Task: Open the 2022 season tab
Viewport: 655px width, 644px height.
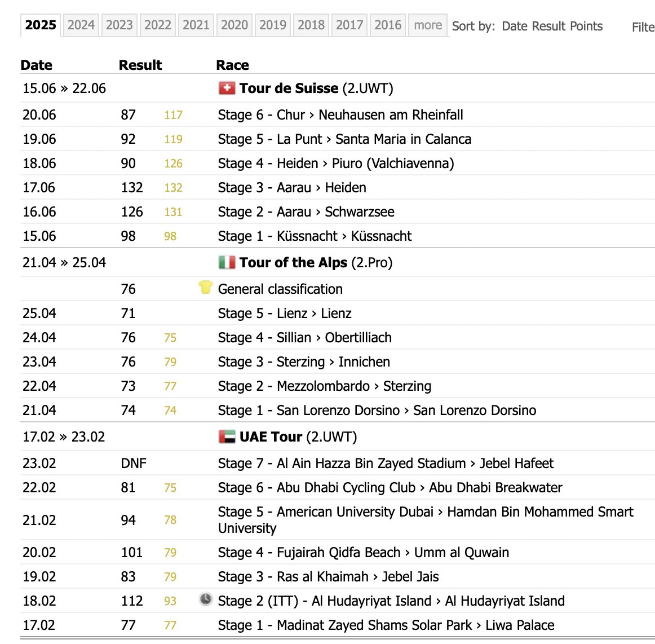Action: tap(157, 25)
